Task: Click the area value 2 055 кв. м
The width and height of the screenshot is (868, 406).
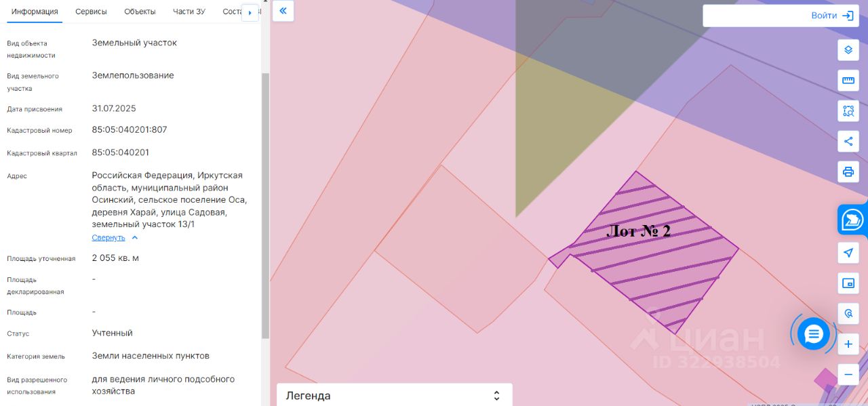Action: 115,258
